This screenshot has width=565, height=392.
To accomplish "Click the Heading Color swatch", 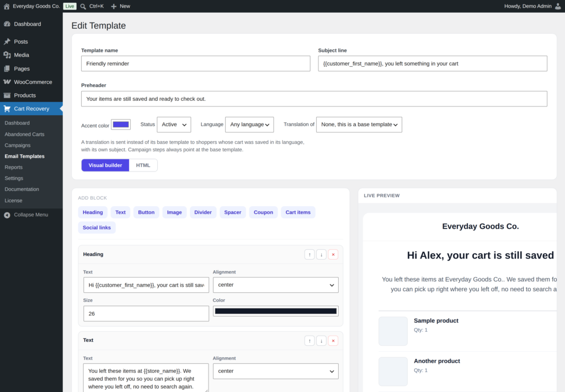I will (276, 312).
